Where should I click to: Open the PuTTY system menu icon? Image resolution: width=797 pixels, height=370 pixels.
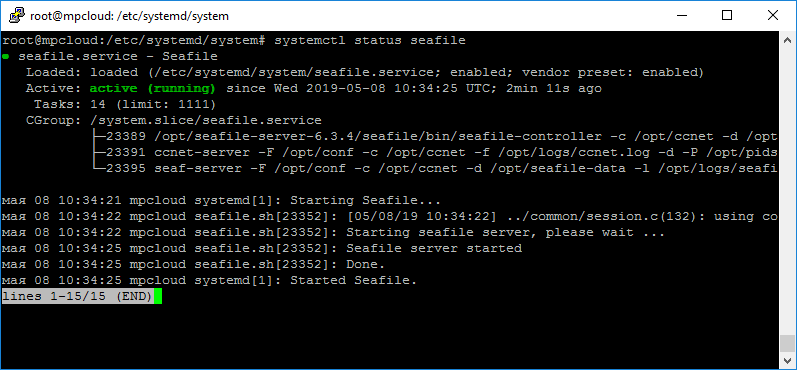pyautogui.click(x=17, y=16)
